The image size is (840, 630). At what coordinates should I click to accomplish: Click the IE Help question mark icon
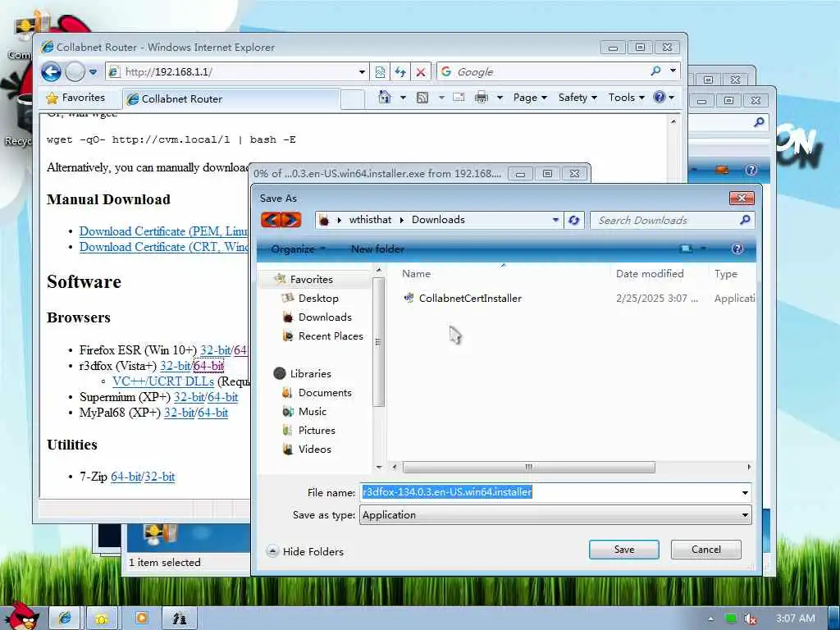click(x=660, y=97)
